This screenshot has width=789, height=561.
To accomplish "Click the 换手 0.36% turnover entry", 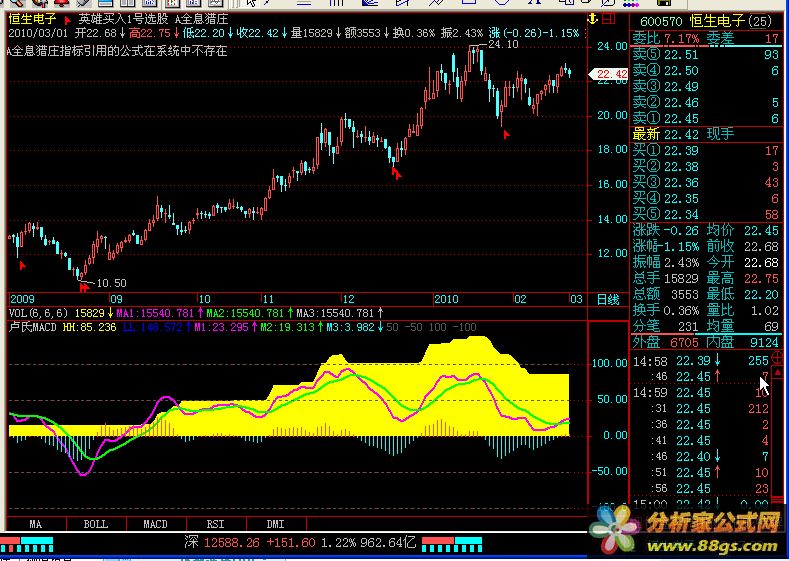I will (666, 310).
